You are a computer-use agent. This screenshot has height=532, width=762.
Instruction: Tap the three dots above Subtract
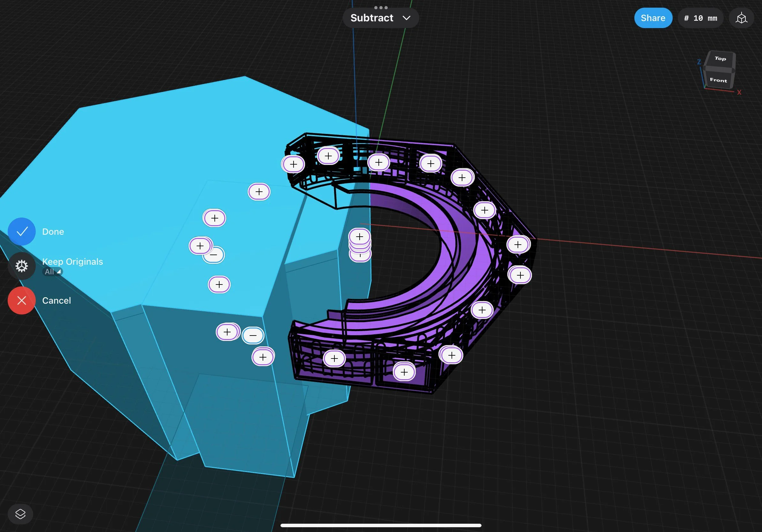tap(381, 7)
